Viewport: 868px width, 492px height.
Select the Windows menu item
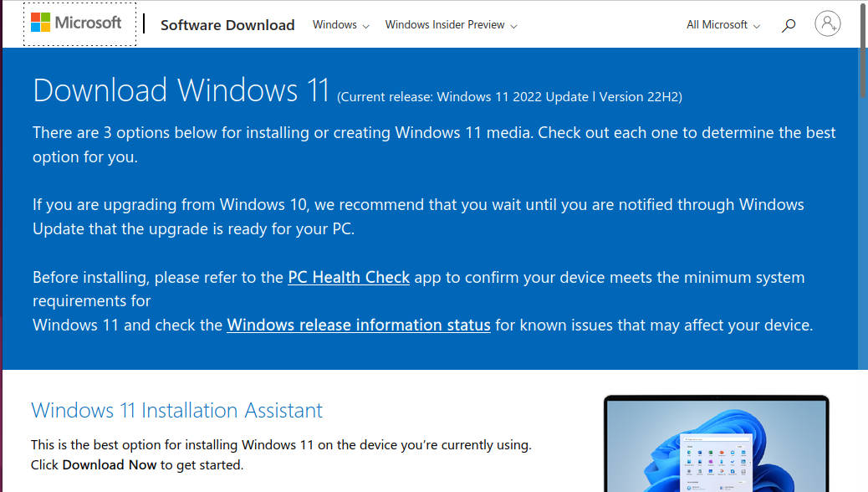tap(334, 25)
